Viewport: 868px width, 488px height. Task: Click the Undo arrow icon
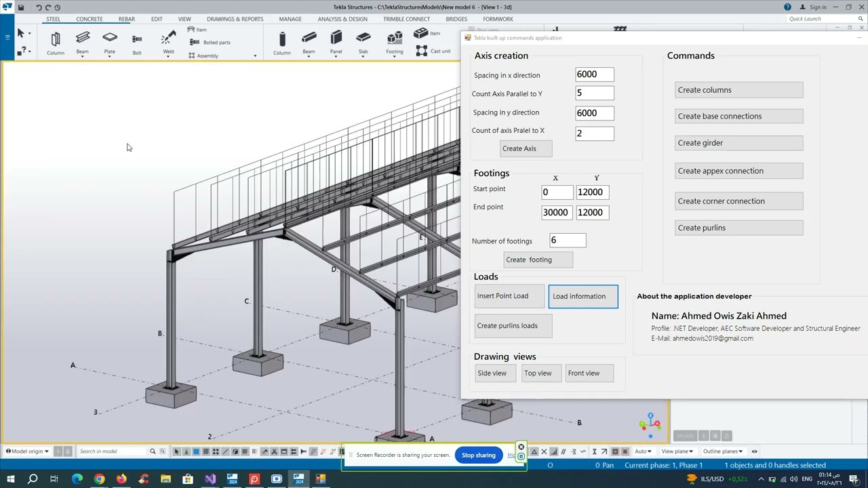click(39, 7)
